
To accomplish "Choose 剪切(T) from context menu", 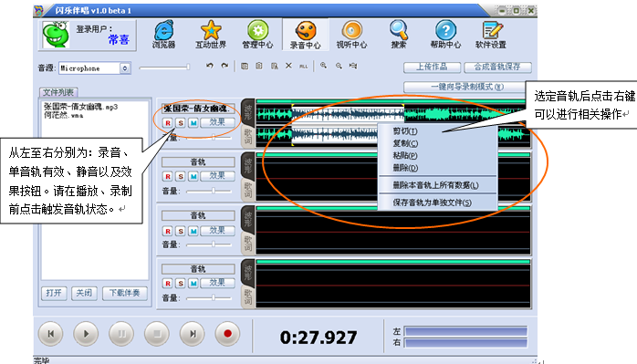I will pyautogui.click(x=405, y=131).
